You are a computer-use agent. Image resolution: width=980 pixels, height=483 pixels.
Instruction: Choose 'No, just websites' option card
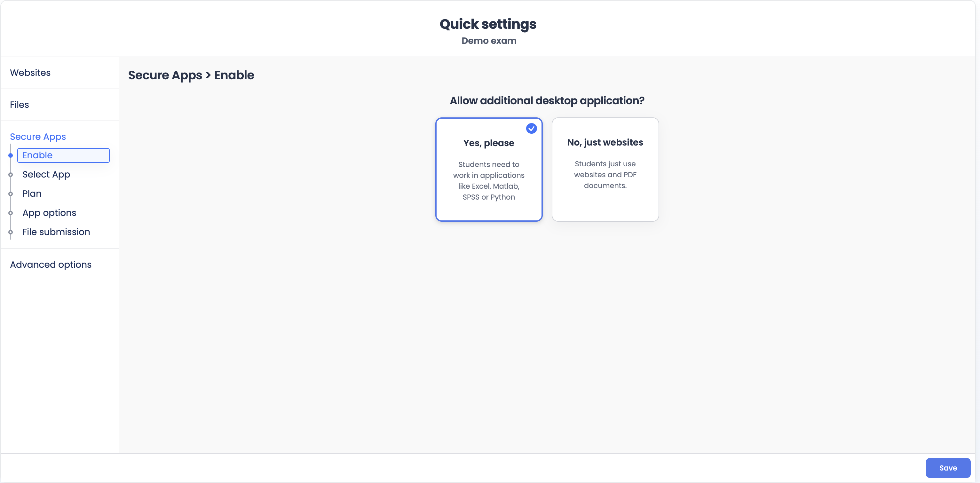(x=605, y=170)
